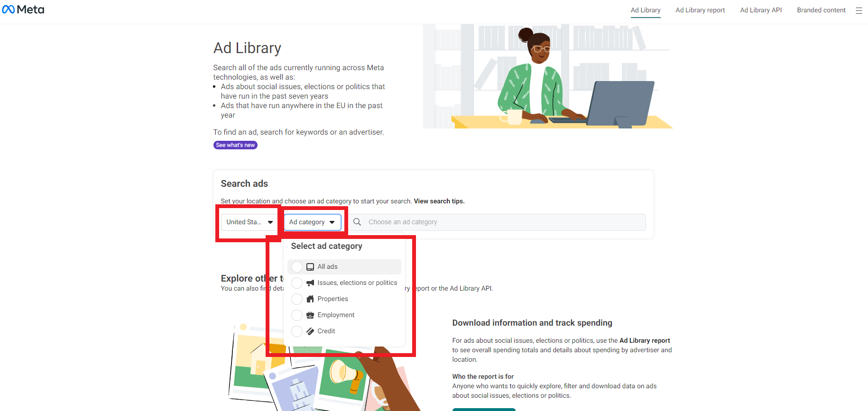Go to Branded content

tap(821, 10)
